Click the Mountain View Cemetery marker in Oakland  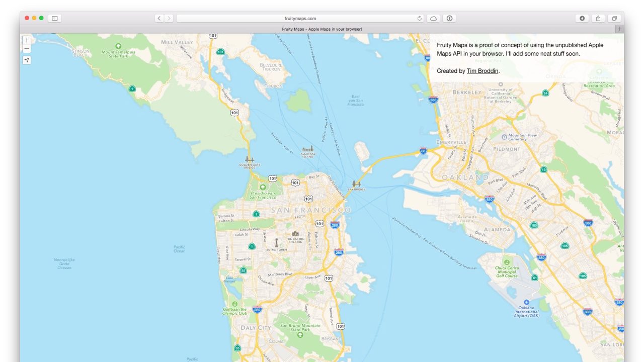(x=504, y=136)
